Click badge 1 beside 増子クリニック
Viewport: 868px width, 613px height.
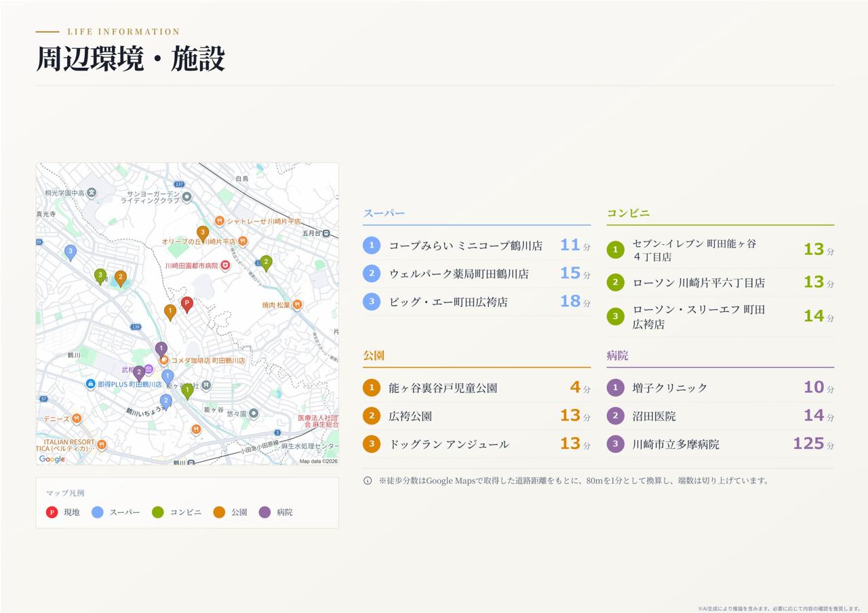[x=615, y=388]
